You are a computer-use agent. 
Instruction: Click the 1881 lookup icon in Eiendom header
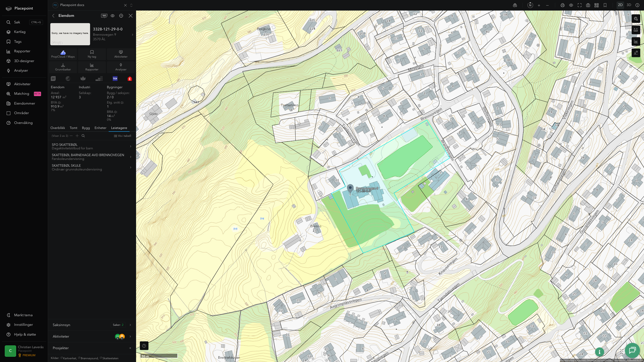pyautogui.click(x=104, y=16)
